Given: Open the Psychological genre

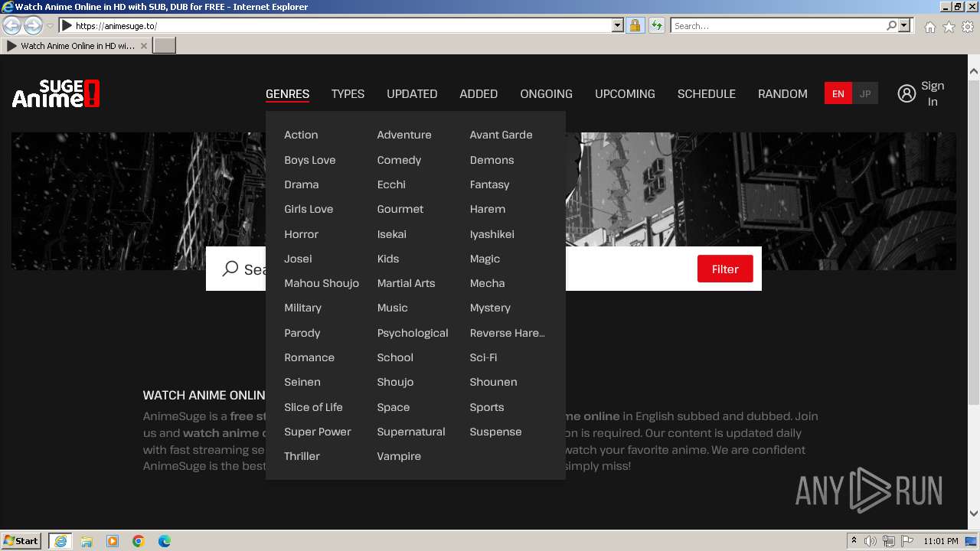Looking at the screenshot, I should (x=413, y=333).
